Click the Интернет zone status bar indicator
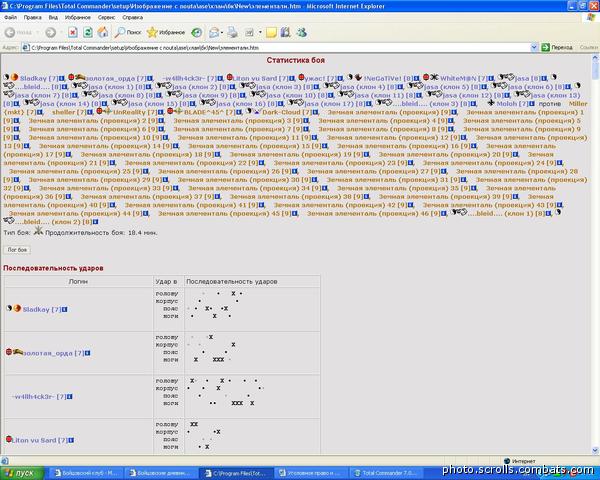The width and height of the screenshot is (600, 480). tap(519, 461)
